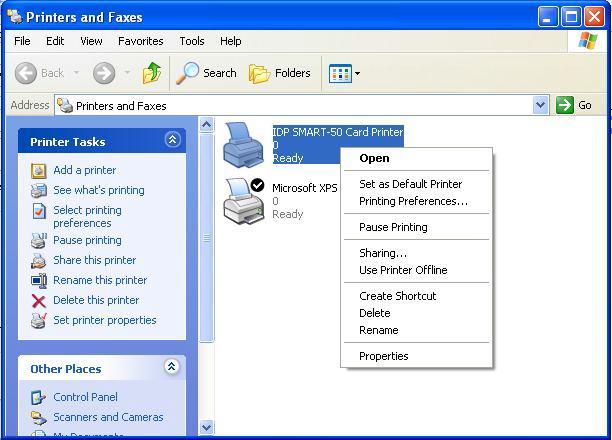The height and width of the screenshot is (440, 612).
Task: Select the Microsoft XPS printer icon
Action: click(244, 201)
